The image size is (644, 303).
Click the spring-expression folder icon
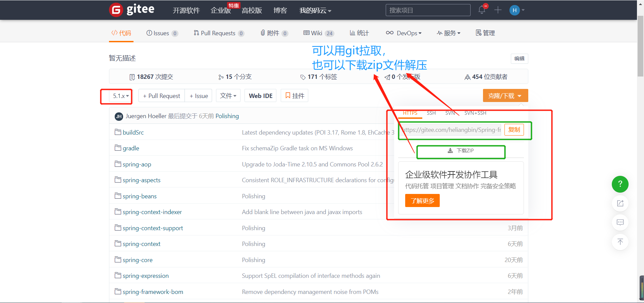[118, 275]
